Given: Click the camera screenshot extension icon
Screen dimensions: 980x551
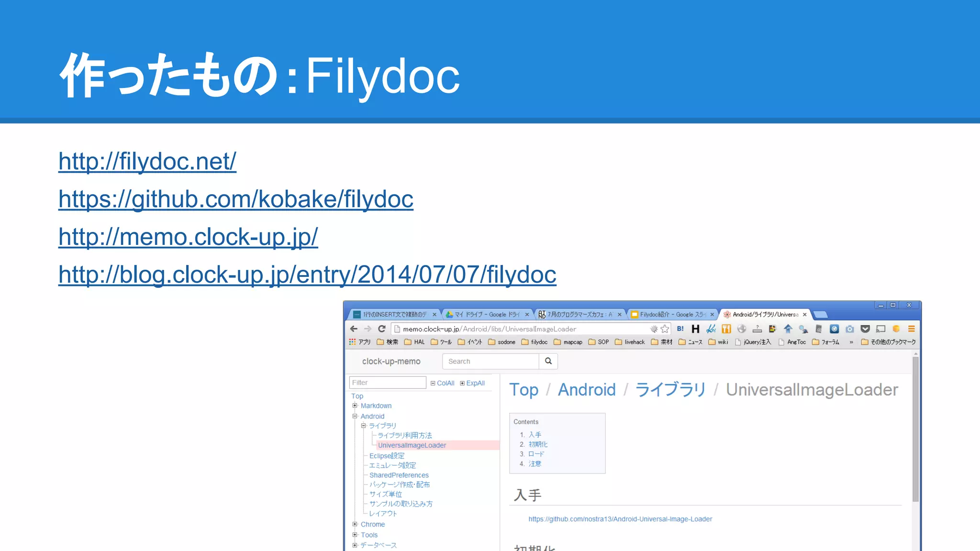Looking at the screenshot, I should [x=850, y=329].
